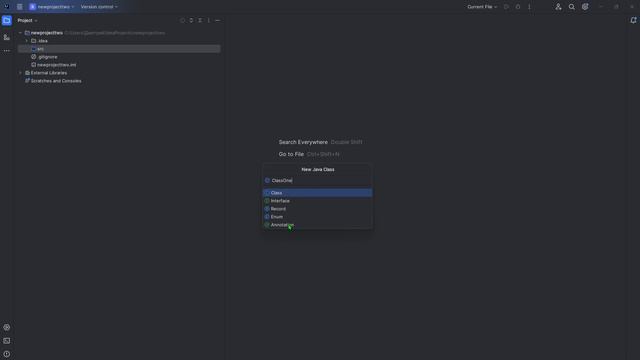Click Search Everywhere hint text
Screen dimensions: 640x360
303,142
